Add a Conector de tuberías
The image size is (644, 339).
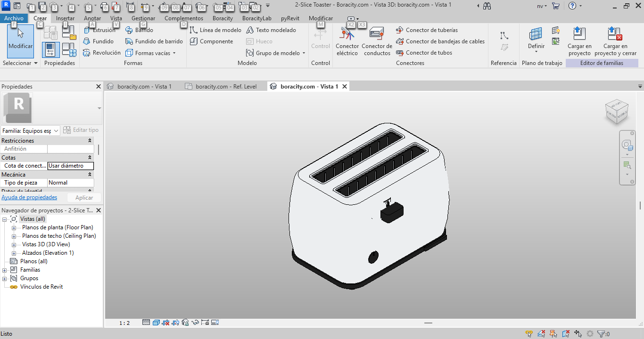tap(427, 30)
